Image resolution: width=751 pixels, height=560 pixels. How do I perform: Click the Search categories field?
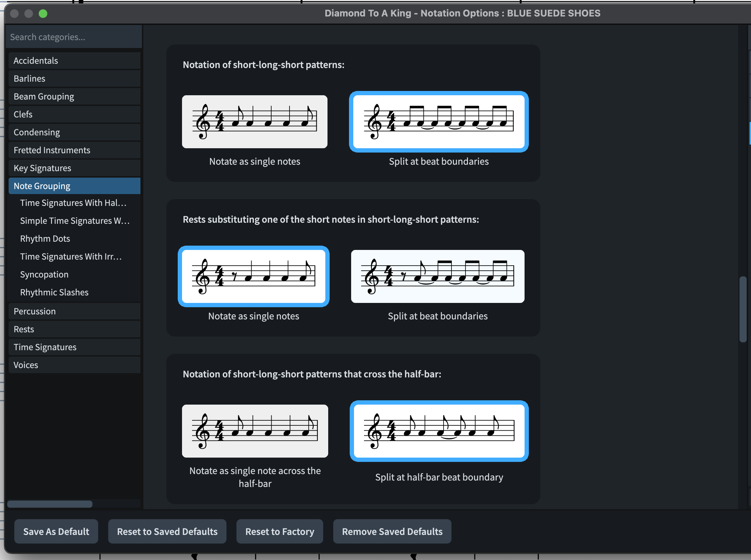click(x=74, y=37)
